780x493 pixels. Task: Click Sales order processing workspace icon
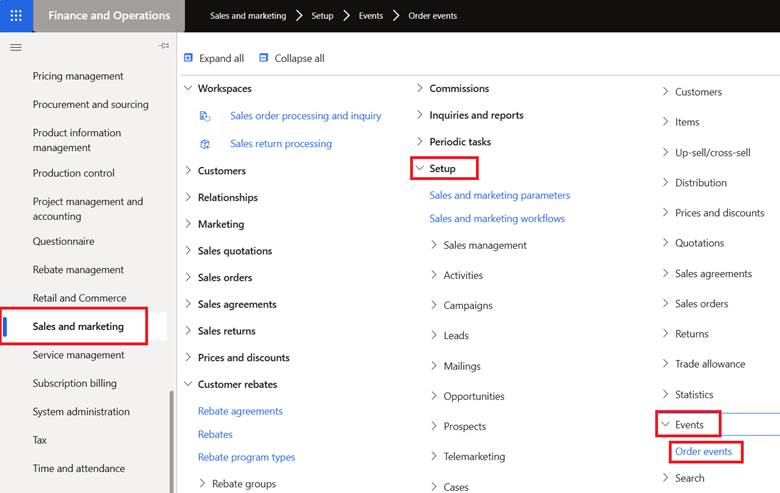[205, 116]
